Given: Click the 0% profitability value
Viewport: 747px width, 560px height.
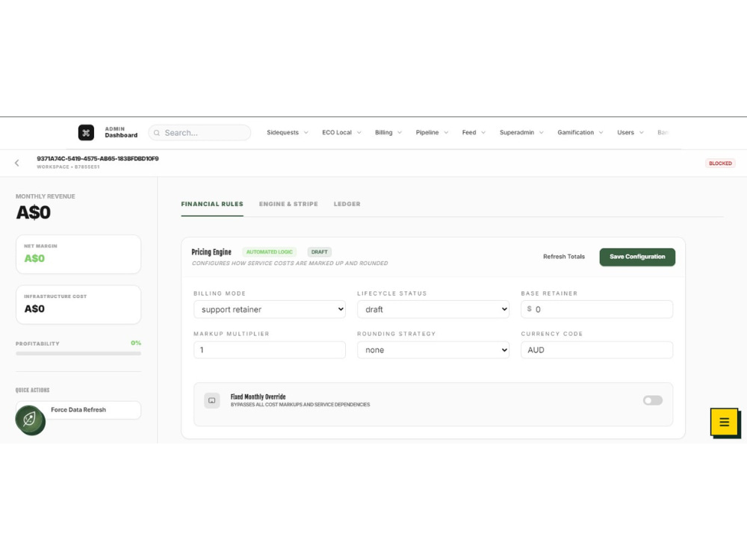Looking at the screenshot, I should [136, 343].
